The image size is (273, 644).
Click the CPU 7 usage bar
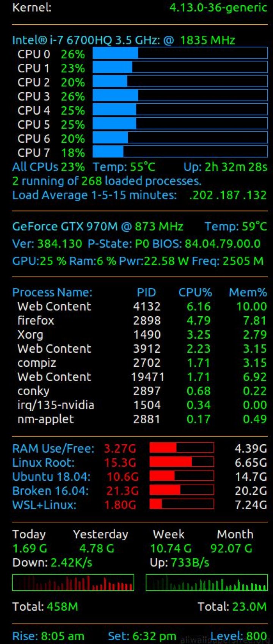(180, 152)
